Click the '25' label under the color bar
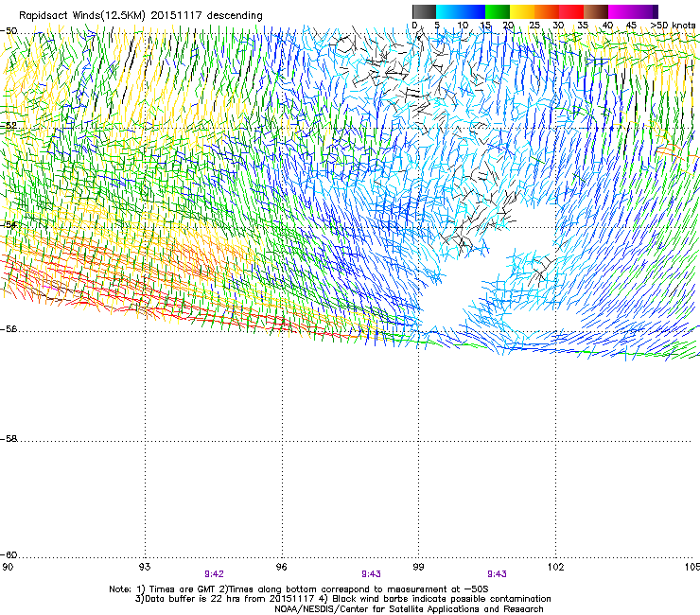 (534, 26)
